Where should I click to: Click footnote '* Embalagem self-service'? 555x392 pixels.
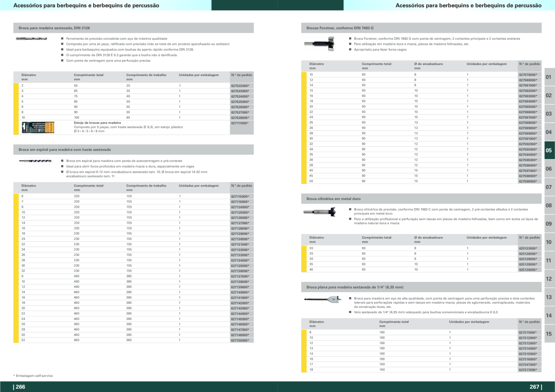click(x=33, y=376)
